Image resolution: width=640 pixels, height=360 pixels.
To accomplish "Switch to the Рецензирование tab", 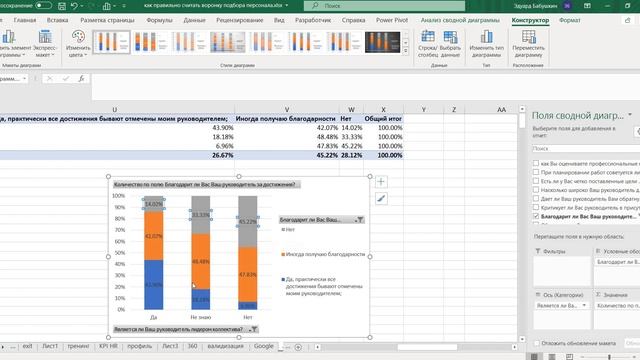I will pyautogui.click(x=240, y=20).
